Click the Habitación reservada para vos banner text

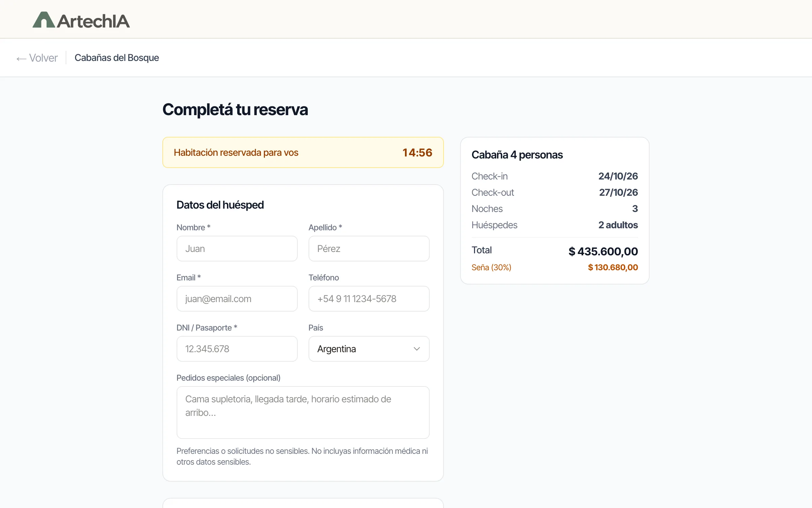236,153
